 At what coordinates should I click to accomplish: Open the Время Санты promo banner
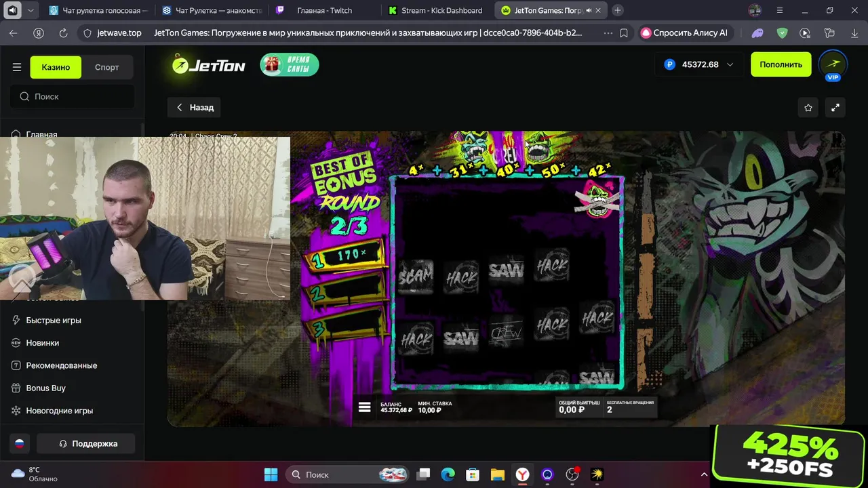[x=290, y=64]
